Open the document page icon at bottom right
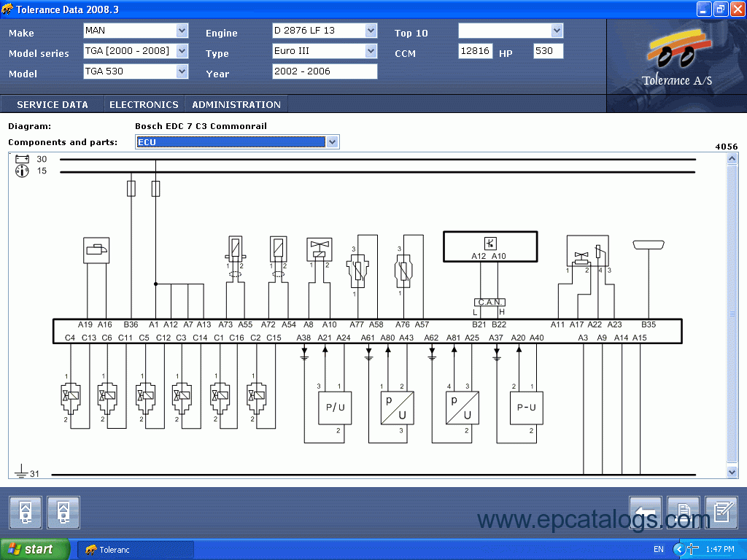Image resolution: width=747 pixels, height=560 pixels. pos(683,512)
